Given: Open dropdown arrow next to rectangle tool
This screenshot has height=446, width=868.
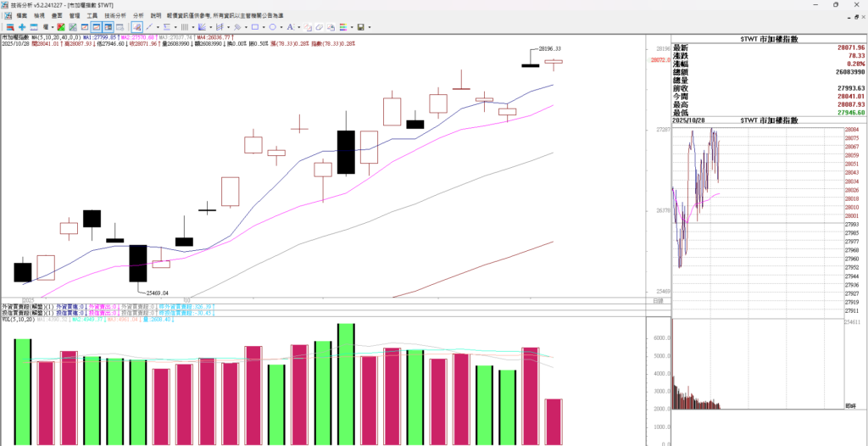Looking at the screenshot, I should 264,27.
